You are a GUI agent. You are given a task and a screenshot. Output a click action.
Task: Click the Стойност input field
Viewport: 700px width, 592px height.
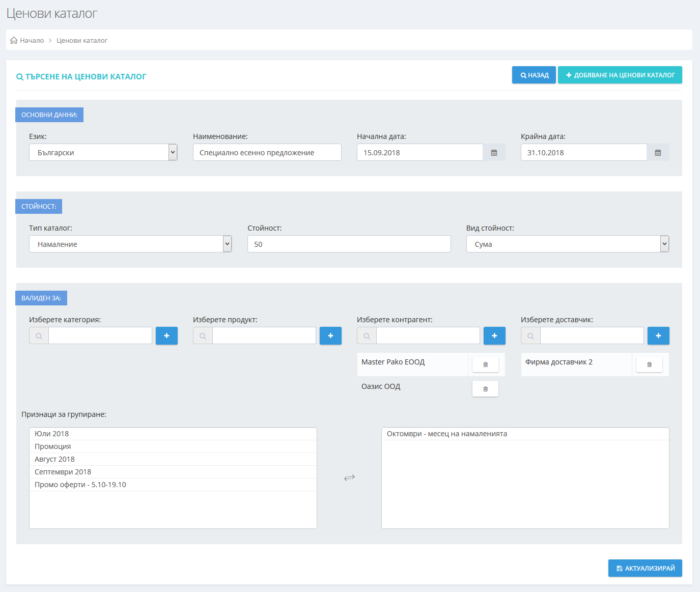coord(349,244)
